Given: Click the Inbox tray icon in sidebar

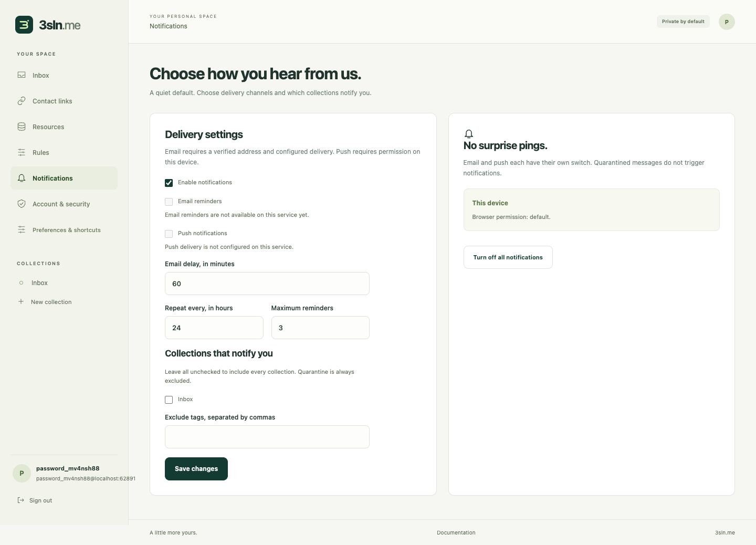Looking at the screenshot, I should click(x=22, y=75).
